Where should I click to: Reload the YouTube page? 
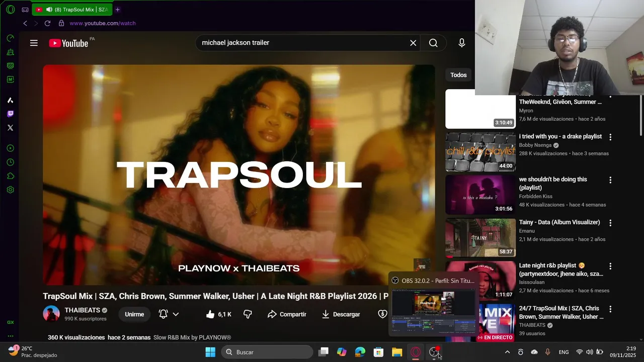coord(47,23)
